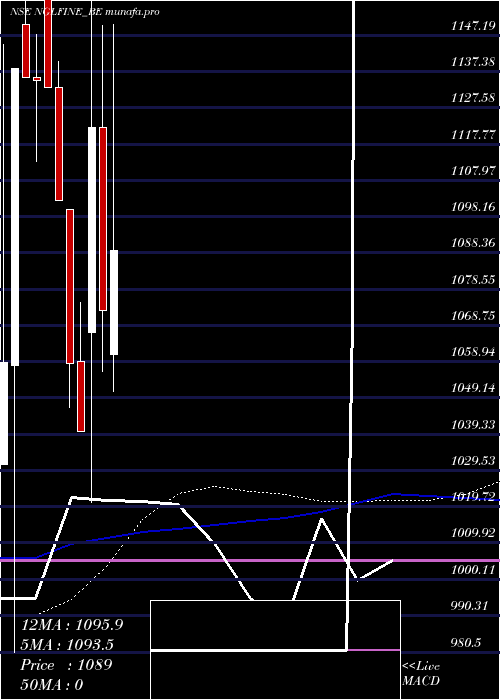Click the 1078.55 price axis label
The height and width of the screenshot is (700, 500).
tap(473, 279)
